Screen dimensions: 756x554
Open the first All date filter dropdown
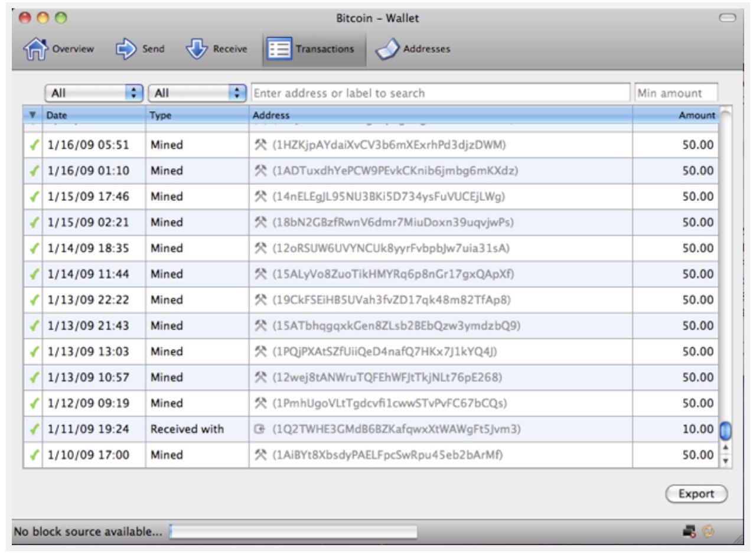[x=94, y=93]
